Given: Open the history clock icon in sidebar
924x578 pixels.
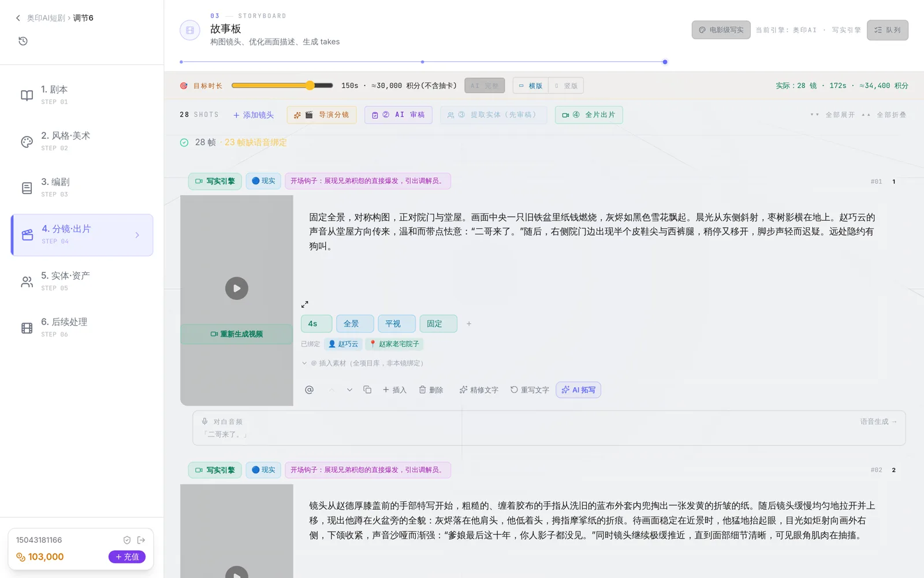Looking at the screenshot, I should (23, 41).
